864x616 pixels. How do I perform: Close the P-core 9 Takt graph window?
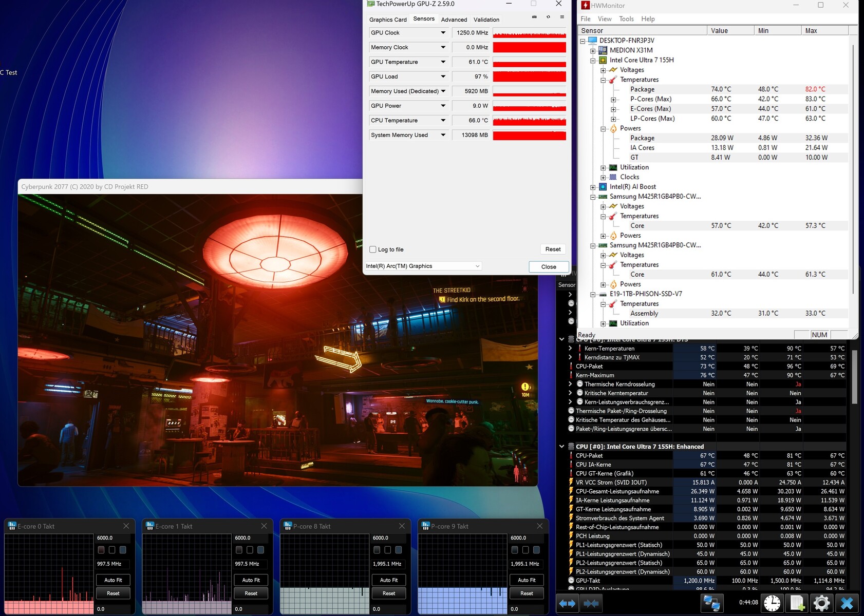(x=540, y=526)
